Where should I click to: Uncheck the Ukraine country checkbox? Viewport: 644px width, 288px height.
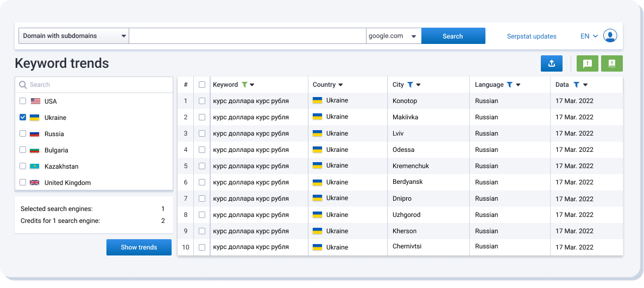(23, 117)
